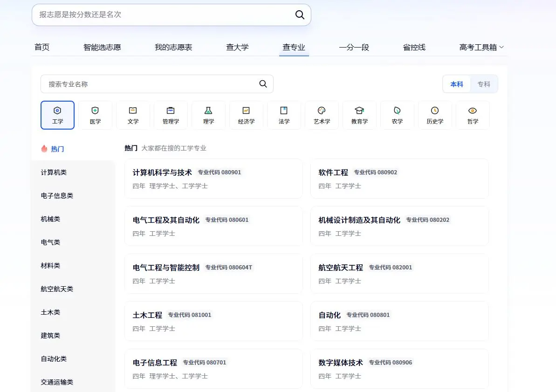
Task: Switch to the 专科 level toggle
Action: pos(484,84)
